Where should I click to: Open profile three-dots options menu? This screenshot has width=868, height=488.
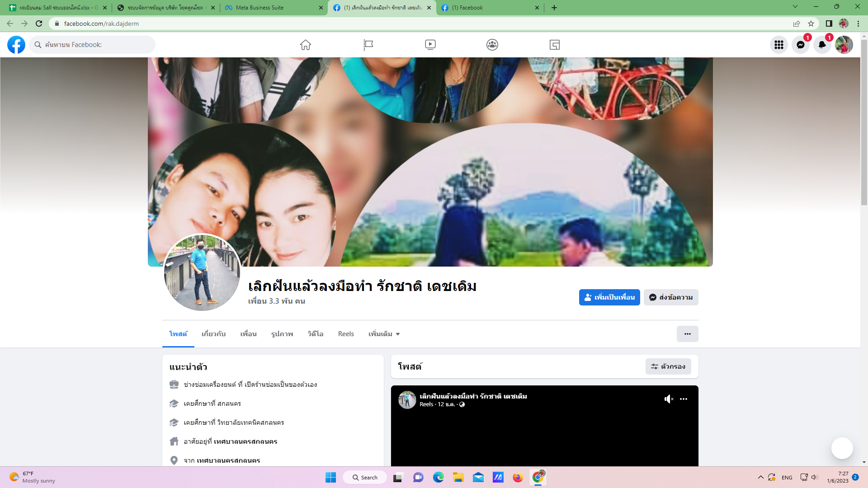[x=687, y=334]
